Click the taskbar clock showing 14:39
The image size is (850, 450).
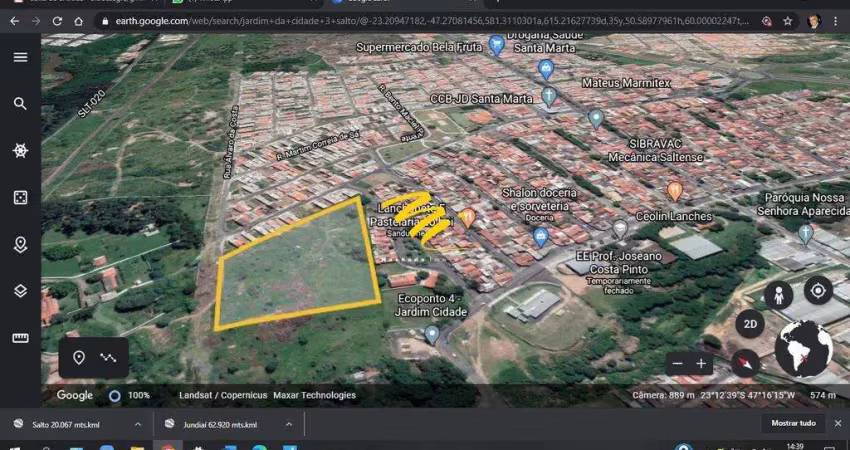pyautogui.click(x=795, y=446)
